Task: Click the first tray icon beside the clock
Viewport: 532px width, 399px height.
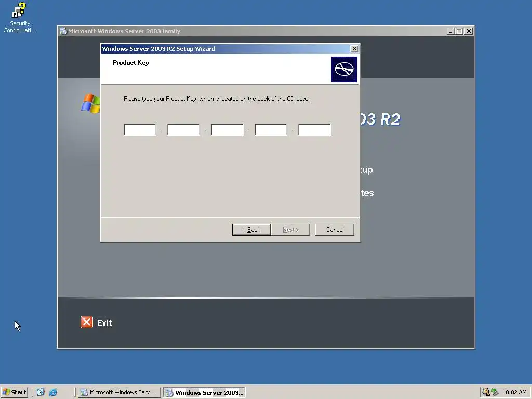Action: click(486, 392)
